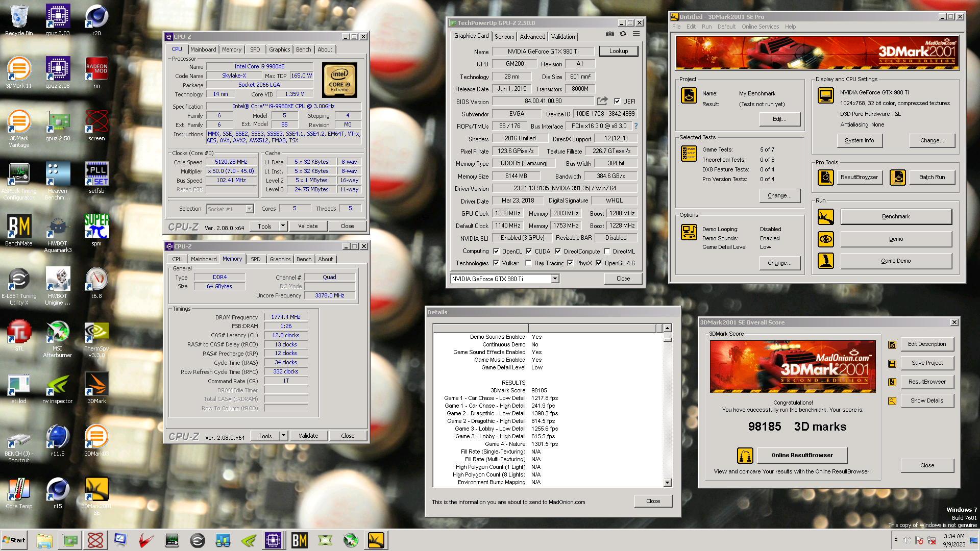
Task: Open the setfsb desktop icon
Action: tap(96, 178)
